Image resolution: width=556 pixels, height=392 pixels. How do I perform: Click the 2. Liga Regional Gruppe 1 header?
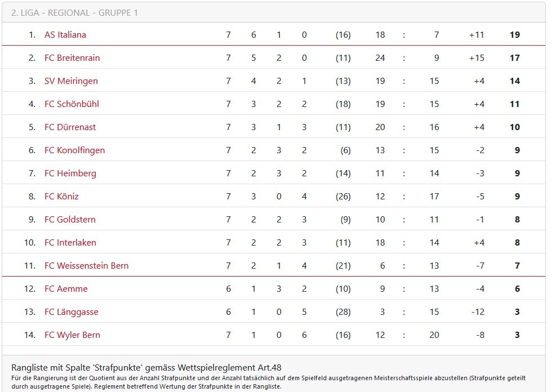pyautogui.click(x=74, y=12)
